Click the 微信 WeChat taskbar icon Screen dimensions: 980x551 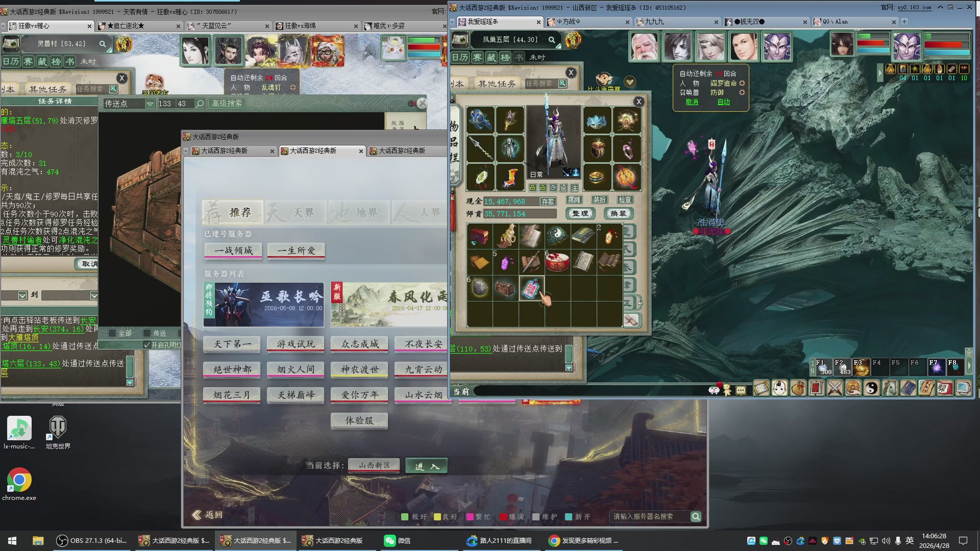(x=398, y=541)
